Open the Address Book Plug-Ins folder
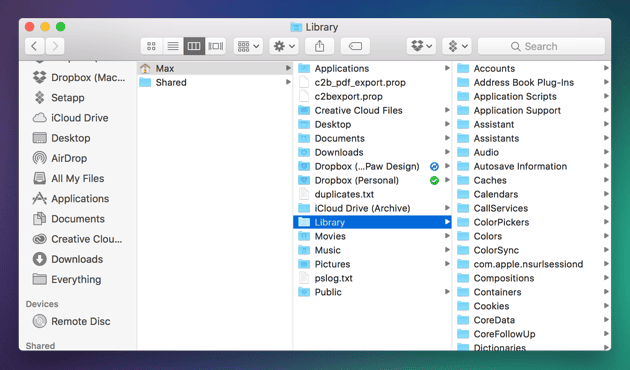The width and height of the screenshot is (630, 370). pyautogui.click(x=532, y=82)
